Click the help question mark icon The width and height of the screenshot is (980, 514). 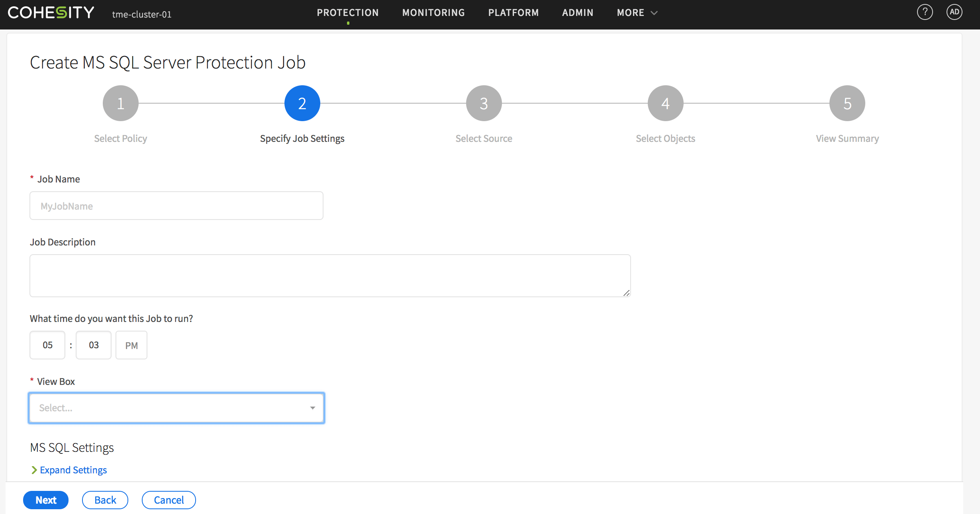coord(925,12)
